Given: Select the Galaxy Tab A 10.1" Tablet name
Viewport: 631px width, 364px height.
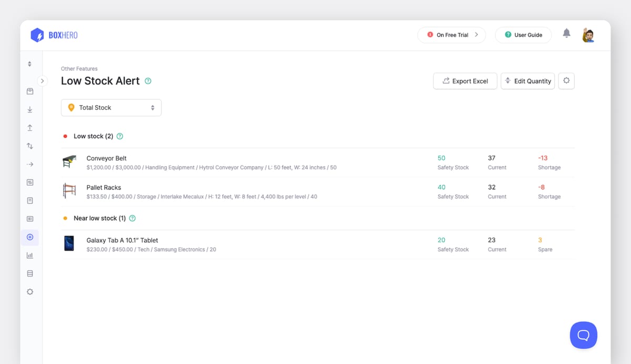Looking at the screenshot, I should [x=123, y=240].
